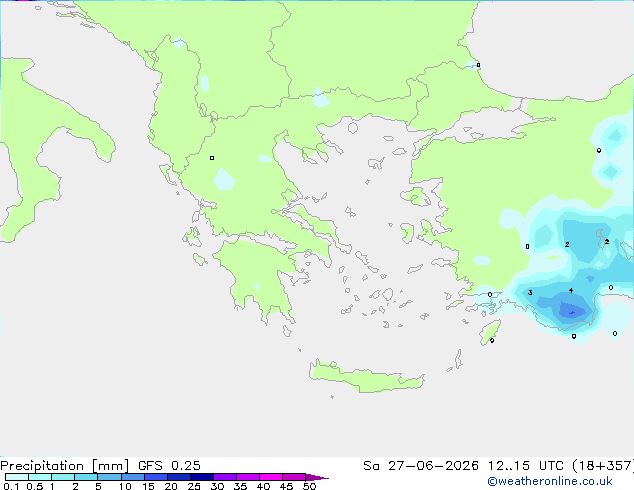The width and height of the screenshot is (634, 490).
Task: Click the 0.5–1 mm legend color swatch
Action: 40,477
